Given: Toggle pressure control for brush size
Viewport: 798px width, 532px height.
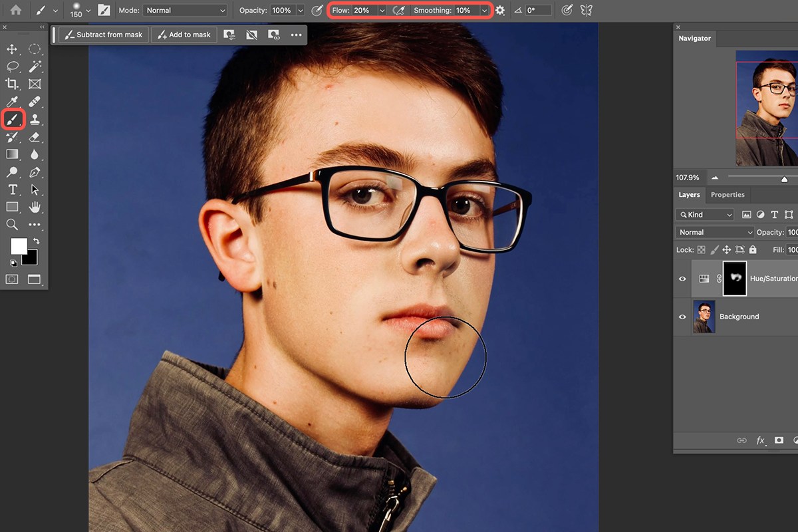Looking at the screenshot, I should 567,11.
